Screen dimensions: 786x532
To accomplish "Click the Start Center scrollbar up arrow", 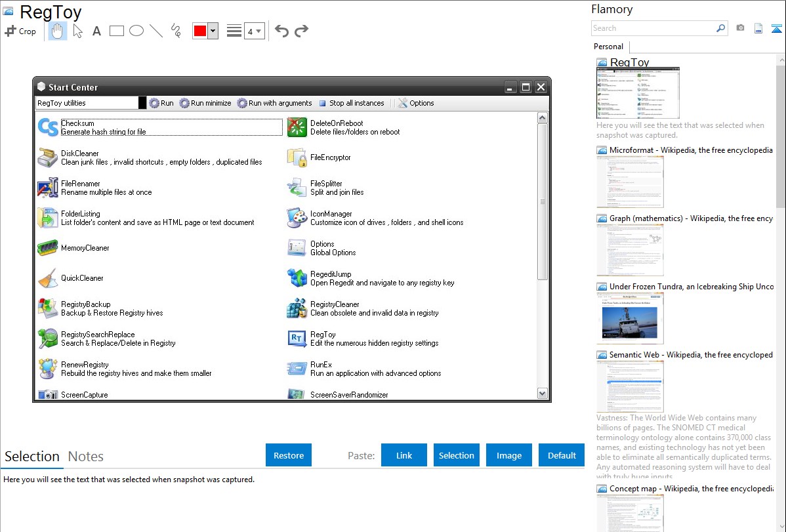I will 543,118.
